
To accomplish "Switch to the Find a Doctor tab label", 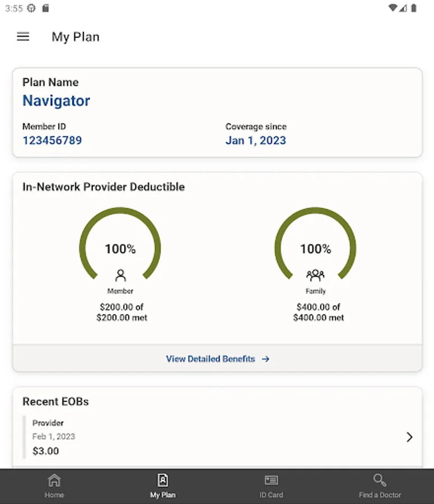I will point(380,495).
